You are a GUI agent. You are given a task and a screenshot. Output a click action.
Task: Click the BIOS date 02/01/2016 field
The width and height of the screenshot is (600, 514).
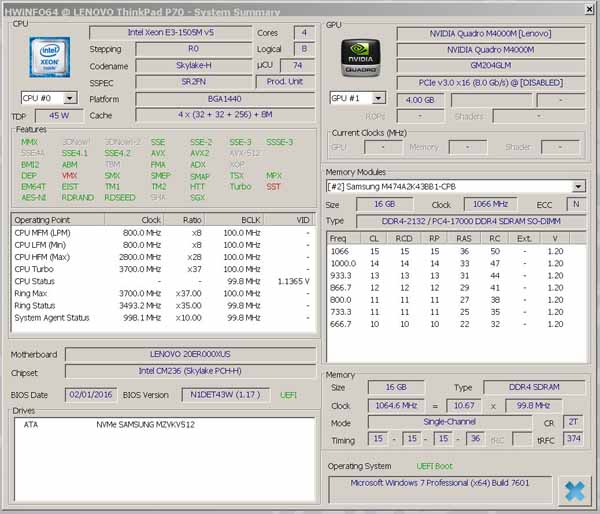pos(91,395)
